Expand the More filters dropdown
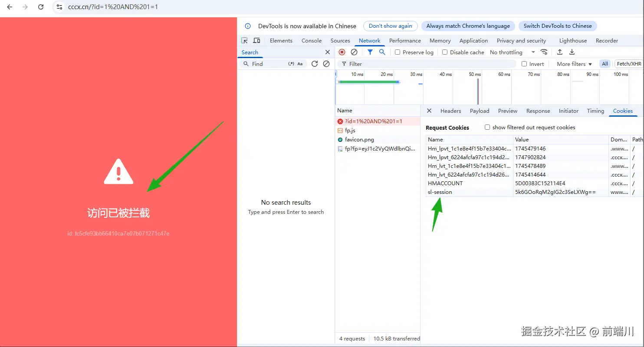Viewport: 644px width, 347px height. (x=574, y=64)
